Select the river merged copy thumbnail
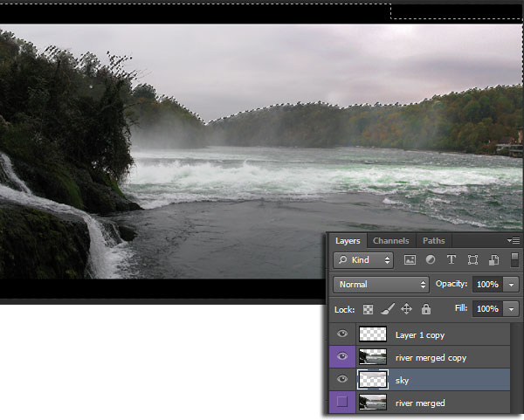 pyautogui.click(x=373, y=356)
